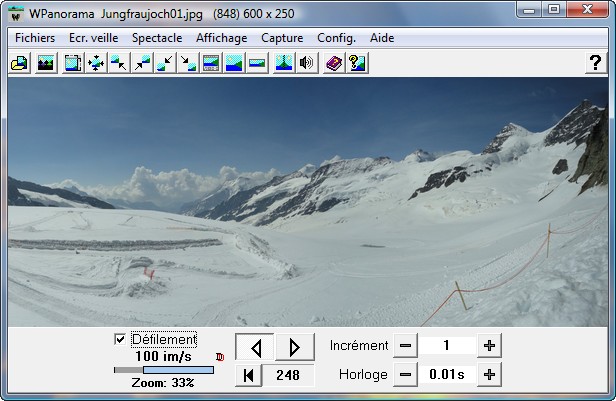Open the Capture menu
Screen dimensions: 616x401
click(282, 38)
